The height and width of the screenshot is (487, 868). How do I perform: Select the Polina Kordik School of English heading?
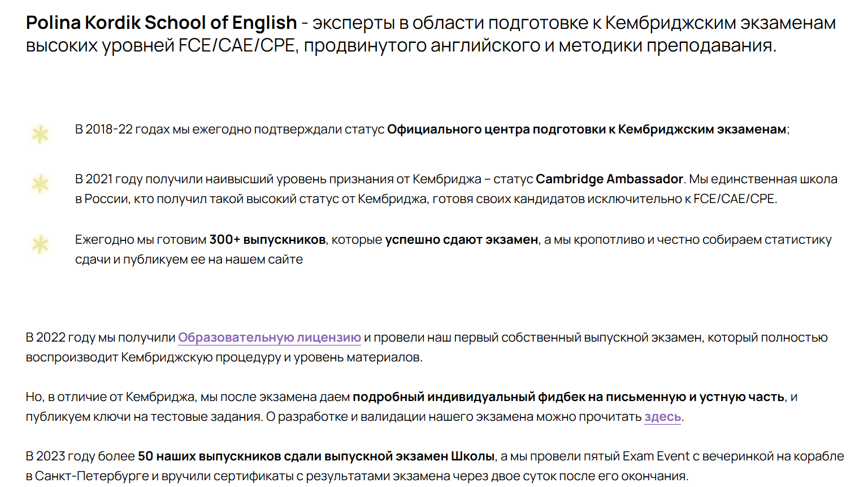(160, 22)
